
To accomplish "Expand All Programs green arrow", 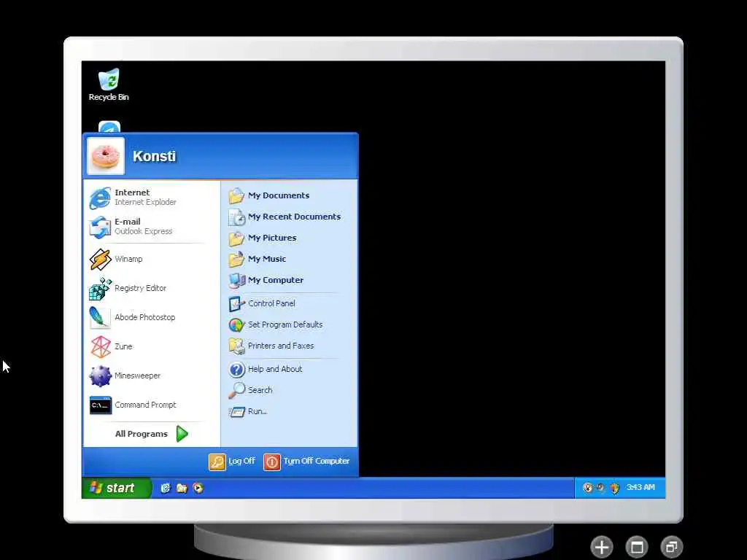I will 182,434.
